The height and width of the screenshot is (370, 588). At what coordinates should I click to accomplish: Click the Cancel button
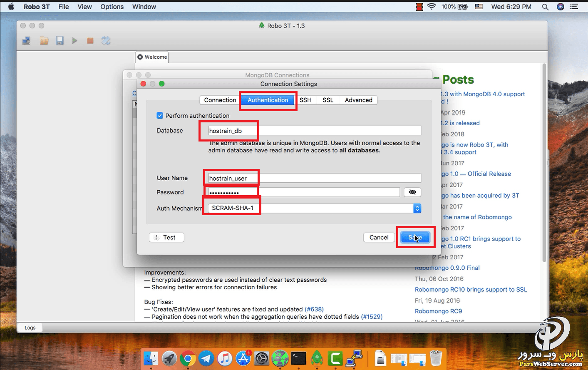379,237
